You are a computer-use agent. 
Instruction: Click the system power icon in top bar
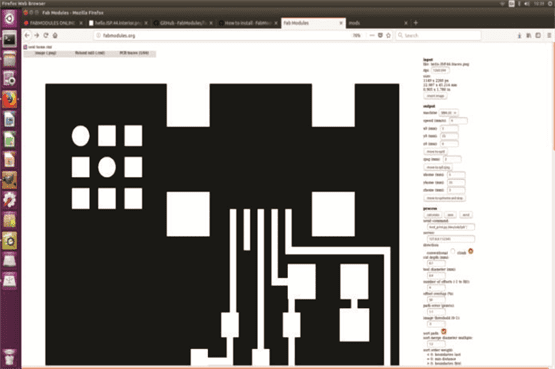click(550, 4)
